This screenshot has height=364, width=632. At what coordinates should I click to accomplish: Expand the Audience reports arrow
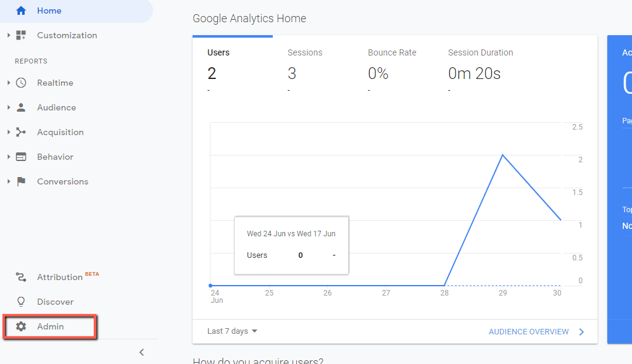9,107
